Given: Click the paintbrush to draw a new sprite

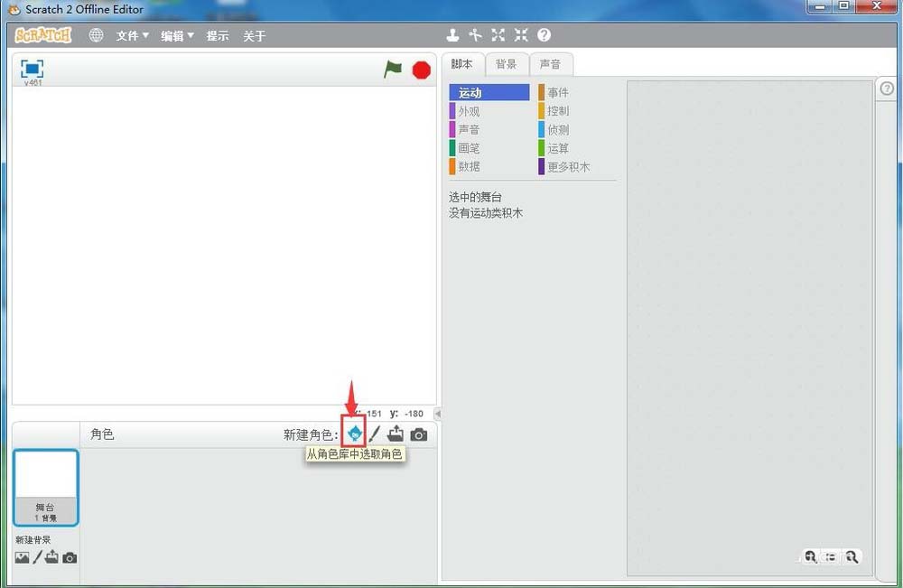Looking at the screenshot, I should point(375,434).
